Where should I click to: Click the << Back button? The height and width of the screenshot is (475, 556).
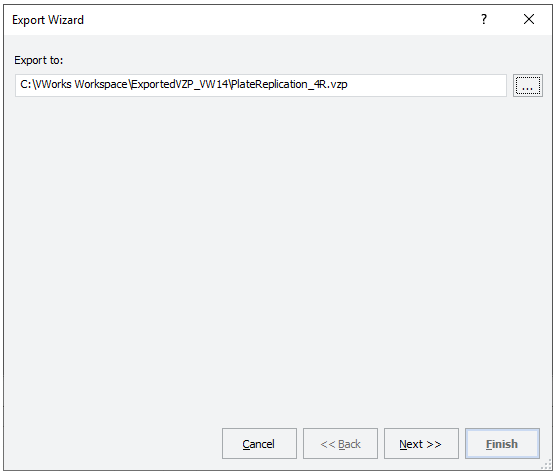(340, 443)
